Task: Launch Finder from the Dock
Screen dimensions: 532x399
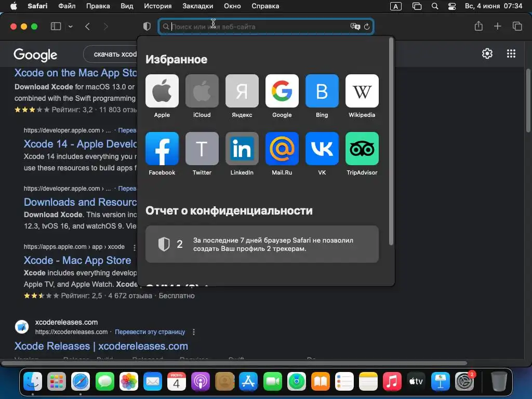Action: [33, 381]
